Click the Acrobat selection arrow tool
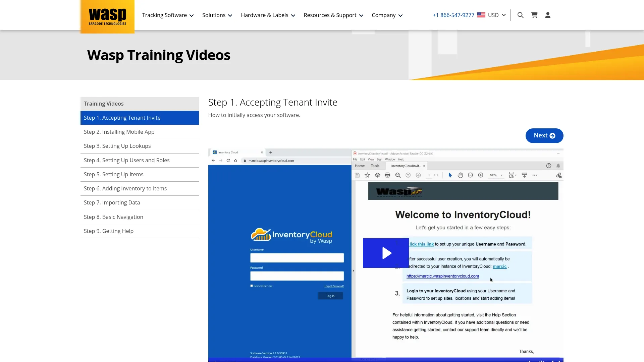The image size is (644, 362). tap(450, 175)
